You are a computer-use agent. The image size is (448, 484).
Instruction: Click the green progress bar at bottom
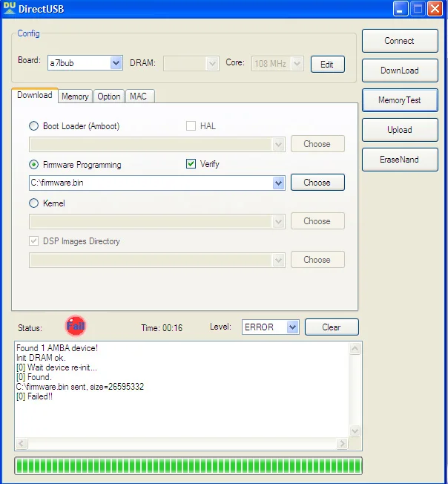tap(188, 466)
